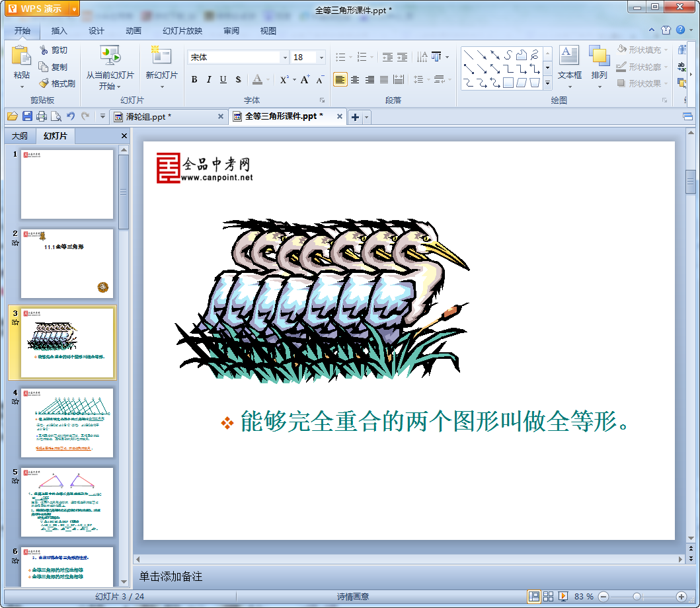The height and width of the screenshot is (608, 700).
Task: Click the Redo arrow icon
Action: (x=85, y=116)
